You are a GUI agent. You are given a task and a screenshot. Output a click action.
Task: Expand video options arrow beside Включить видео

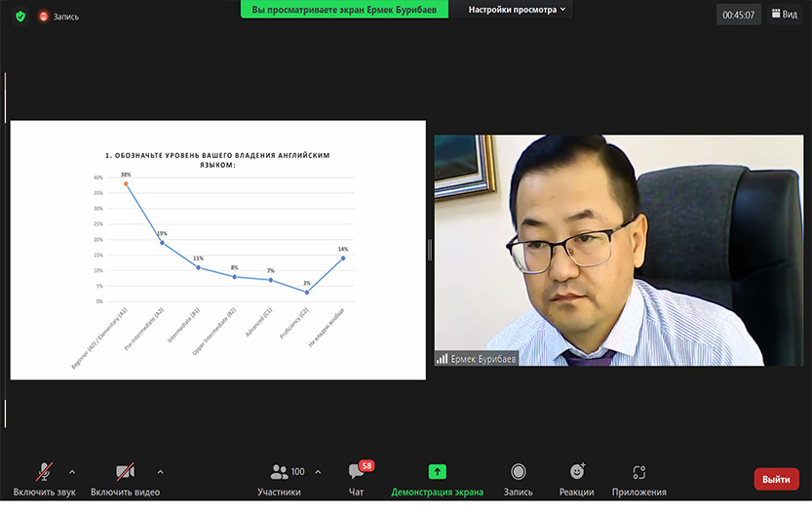click(x=161, y=471)
